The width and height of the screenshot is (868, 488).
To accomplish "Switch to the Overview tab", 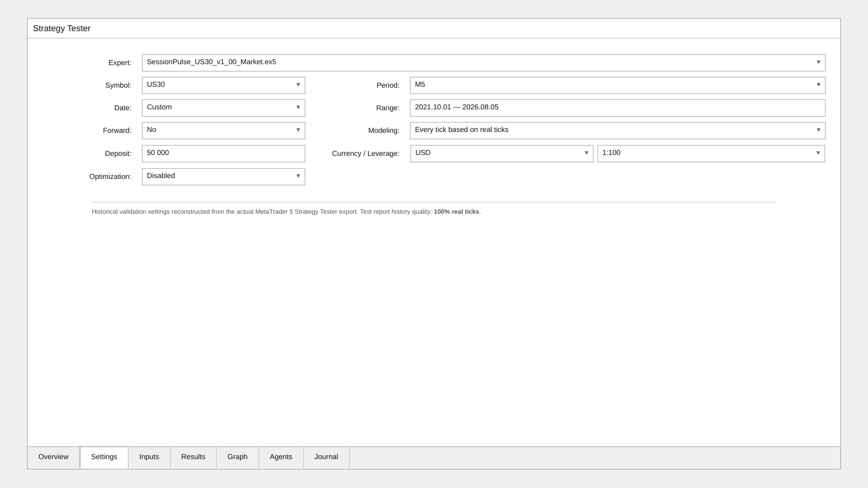I will pyautogui.click(x=53, y=457).
